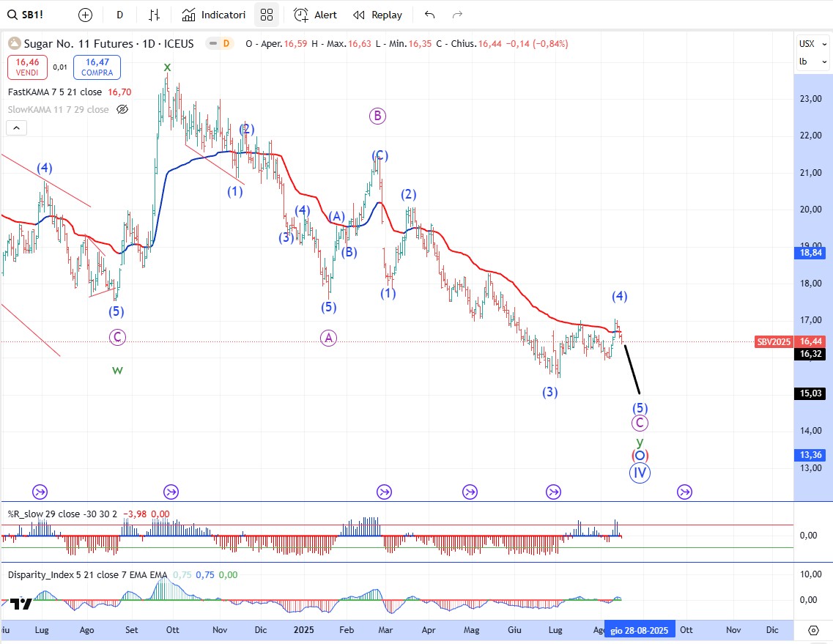Show the hidden SlowKAMA indicator
The width and height of the screenshot is (833, 644).
[x=122, y=109]
